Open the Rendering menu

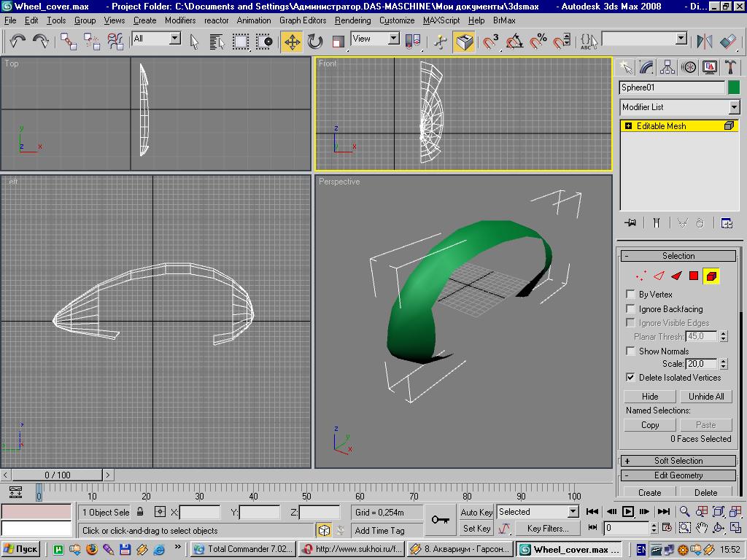[x=352, y=20]
